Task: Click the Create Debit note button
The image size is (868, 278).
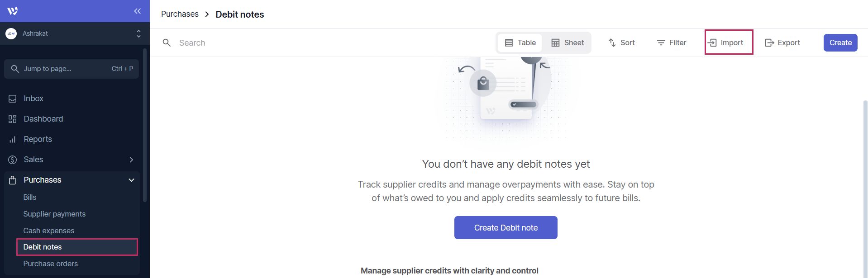Action: tap(506, 228)
